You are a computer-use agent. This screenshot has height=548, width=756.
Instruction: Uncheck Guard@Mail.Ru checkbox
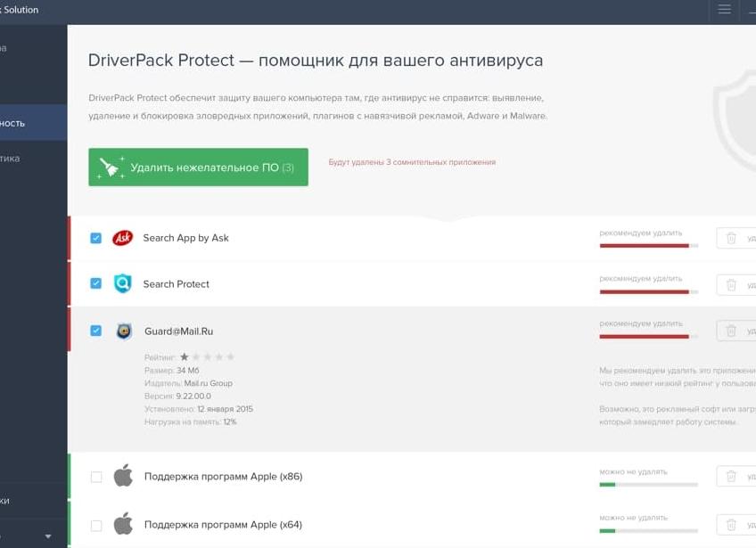[96, 331]
